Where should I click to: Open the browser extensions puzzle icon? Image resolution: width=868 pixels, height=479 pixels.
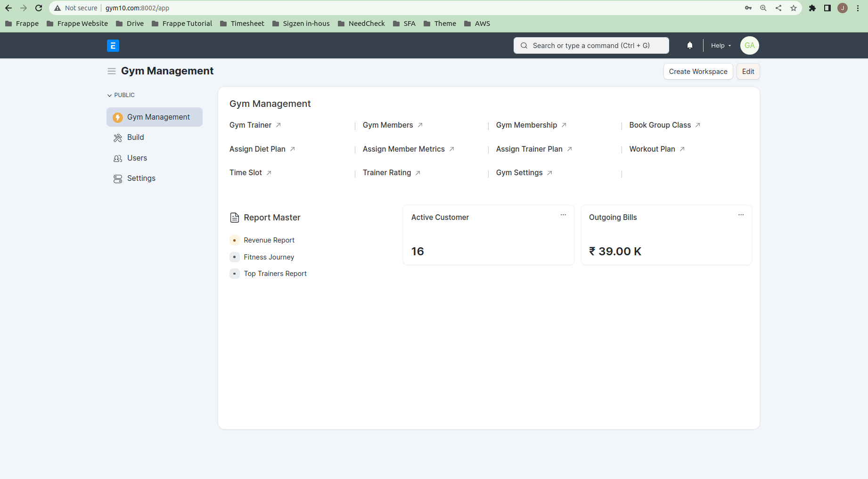point(812,8)
